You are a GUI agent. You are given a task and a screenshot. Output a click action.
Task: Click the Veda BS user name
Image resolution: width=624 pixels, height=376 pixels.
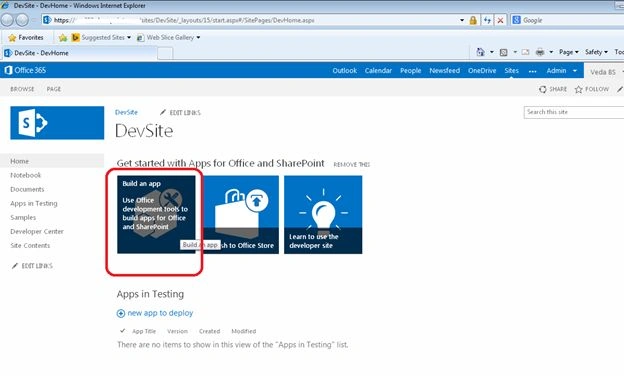click(603, 72)
